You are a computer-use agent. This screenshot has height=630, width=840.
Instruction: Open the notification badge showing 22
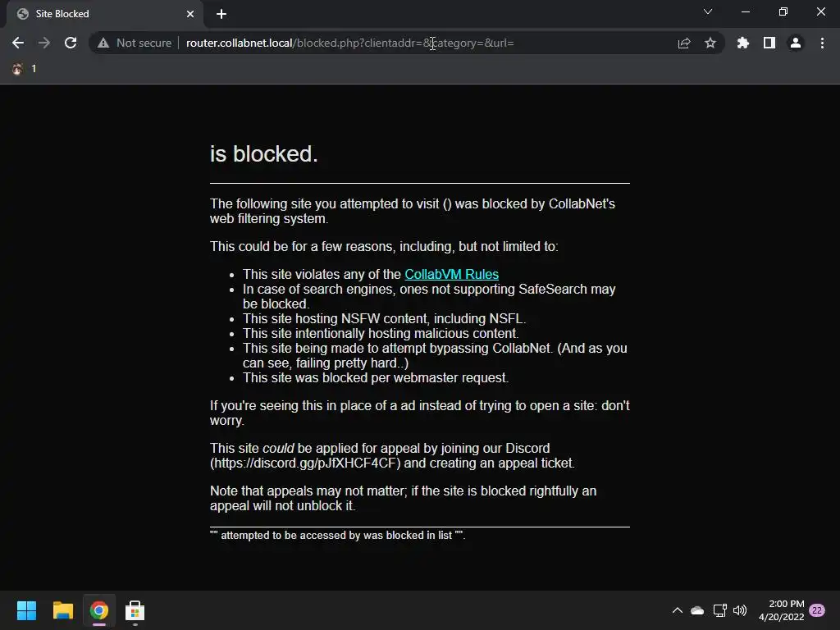pyautogui.click(x=817, y=610)
